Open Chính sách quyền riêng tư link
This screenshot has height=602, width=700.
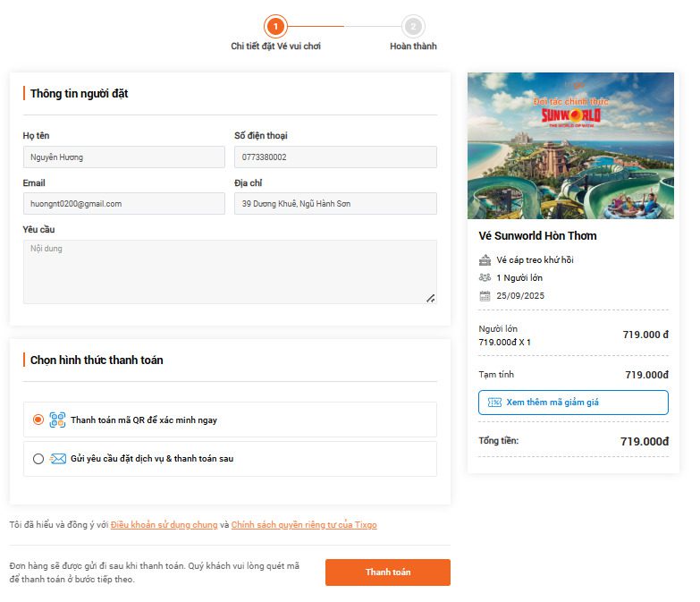(x=304, y=525)
